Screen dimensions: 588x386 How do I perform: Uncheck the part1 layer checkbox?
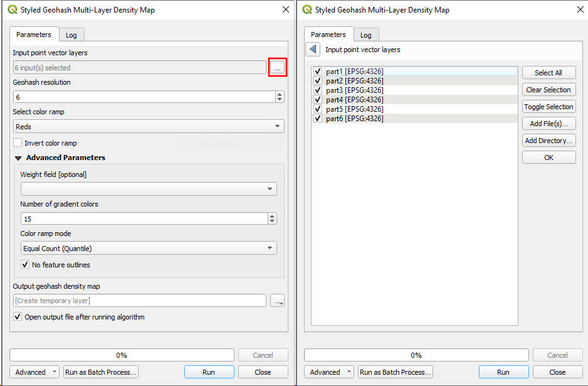point(318,71)
